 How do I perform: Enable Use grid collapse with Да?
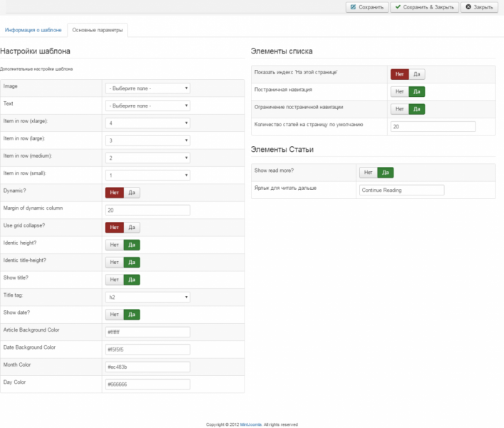click(x=133, y=228)
